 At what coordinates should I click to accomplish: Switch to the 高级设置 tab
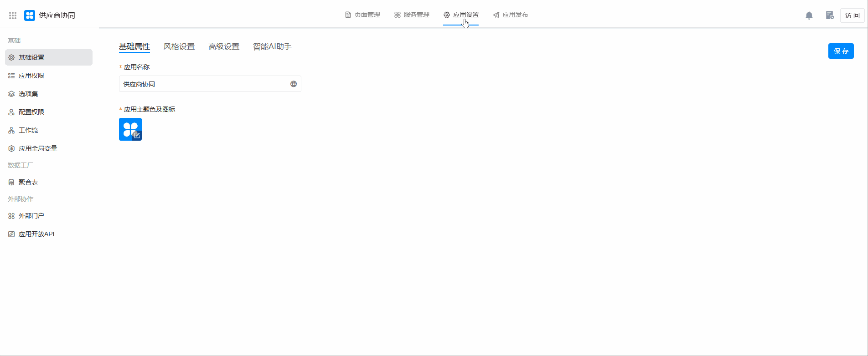coord(224,46)
